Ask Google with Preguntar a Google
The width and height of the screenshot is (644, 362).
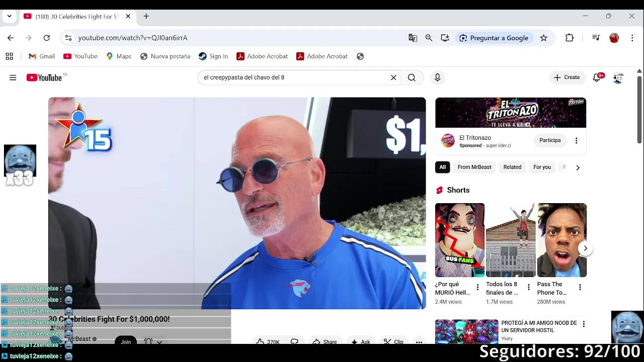494,38
